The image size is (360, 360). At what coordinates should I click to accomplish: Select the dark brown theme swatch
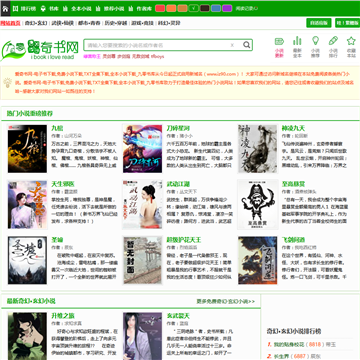coord(205,8)
